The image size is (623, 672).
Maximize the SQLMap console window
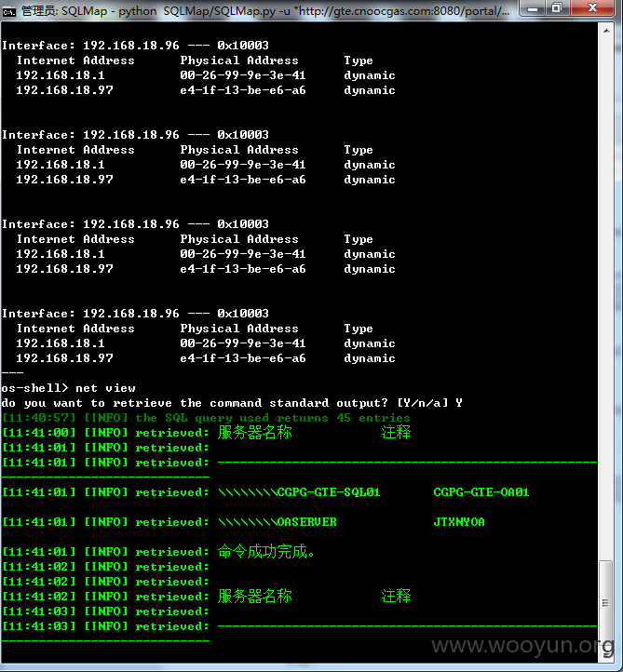coord(557,8)
